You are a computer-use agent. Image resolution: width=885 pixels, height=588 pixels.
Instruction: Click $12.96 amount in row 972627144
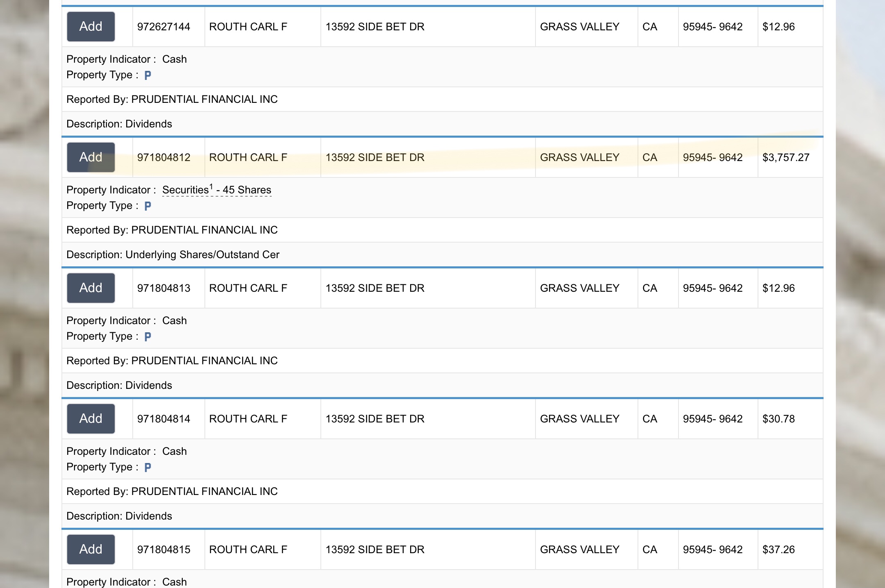[x=778, y=27]
